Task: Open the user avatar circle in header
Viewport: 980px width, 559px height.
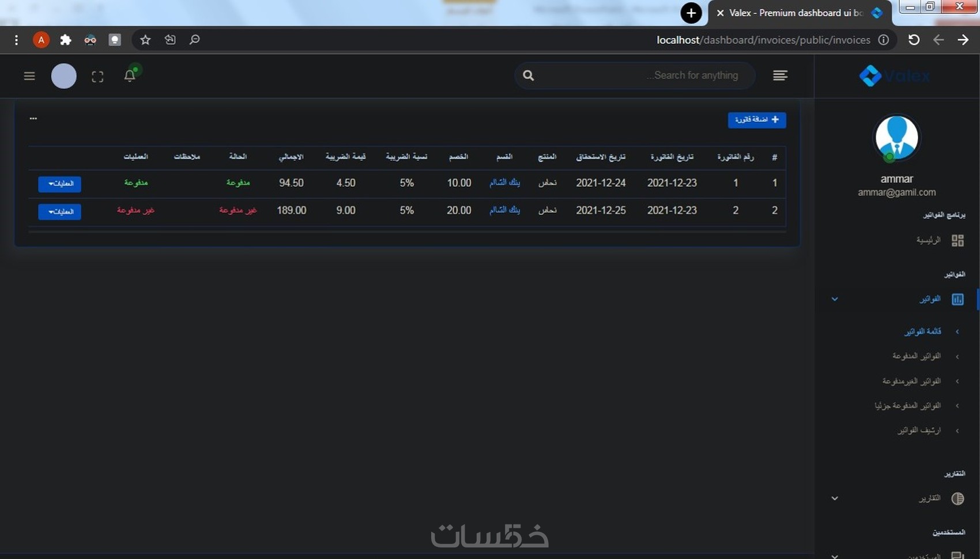Action: pos(64,76)
